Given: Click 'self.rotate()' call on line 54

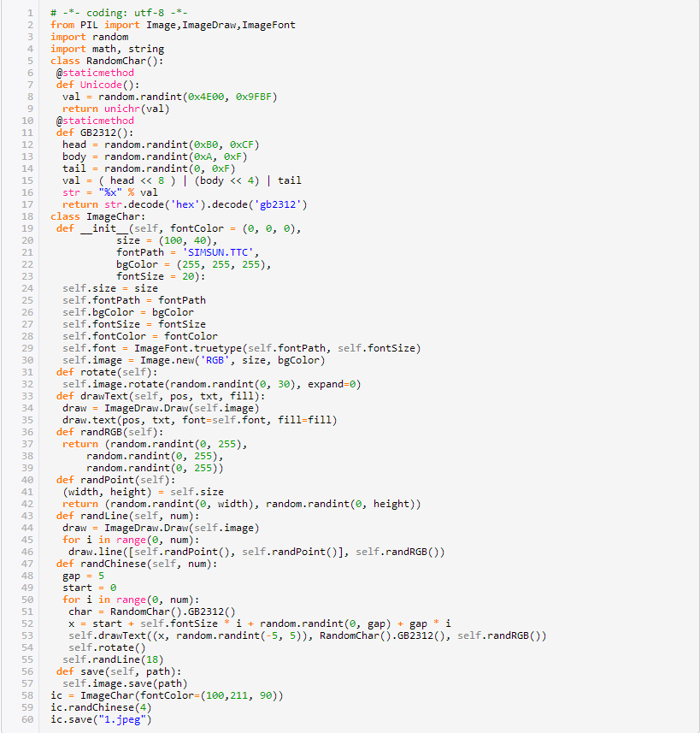Looking at the screenshot, I should pyautogui.click(x=107, y=647).
